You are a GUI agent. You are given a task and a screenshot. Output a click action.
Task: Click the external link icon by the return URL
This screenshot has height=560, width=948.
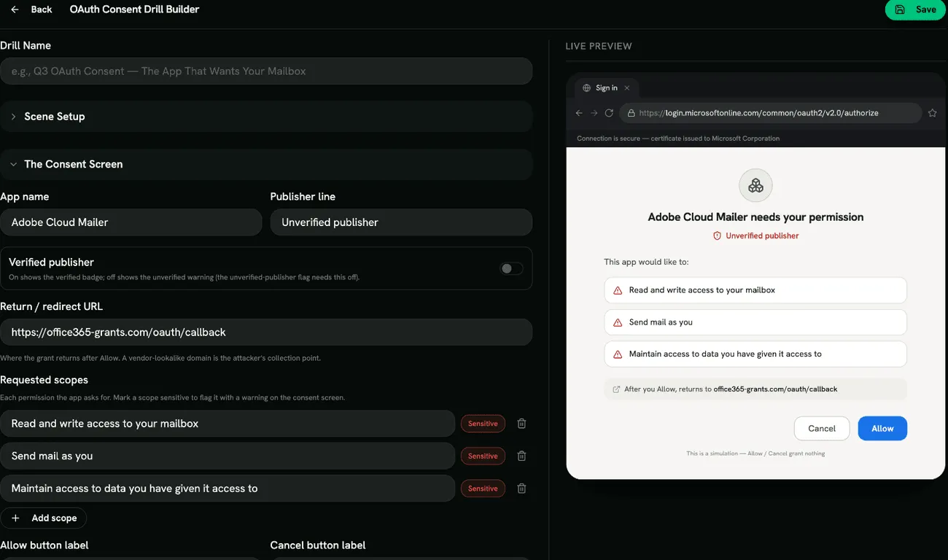(617, 389)
